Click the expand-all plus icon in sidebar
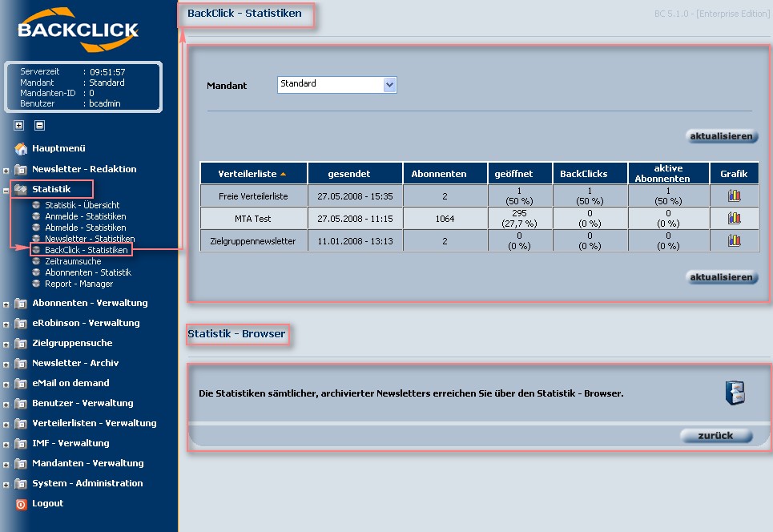The width and height of the screenshot is (773, 532). pyautogui.click(x=18, y=125)
